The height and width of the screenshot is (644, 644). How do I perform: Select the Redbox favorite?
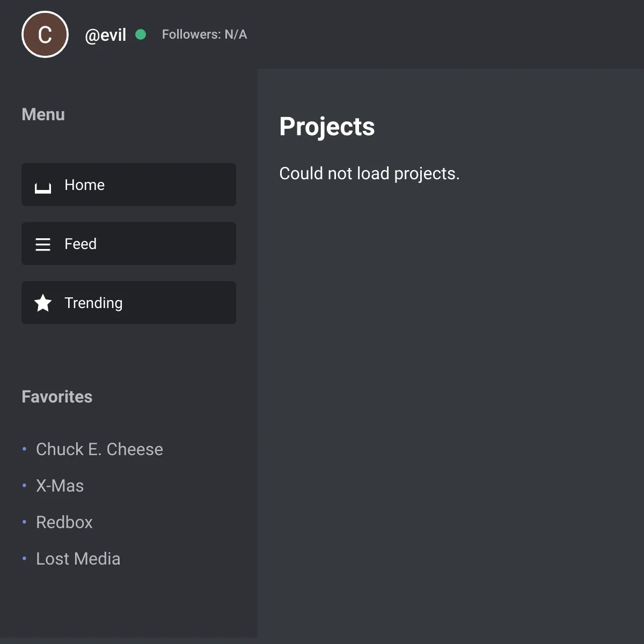tap(64, 522)
